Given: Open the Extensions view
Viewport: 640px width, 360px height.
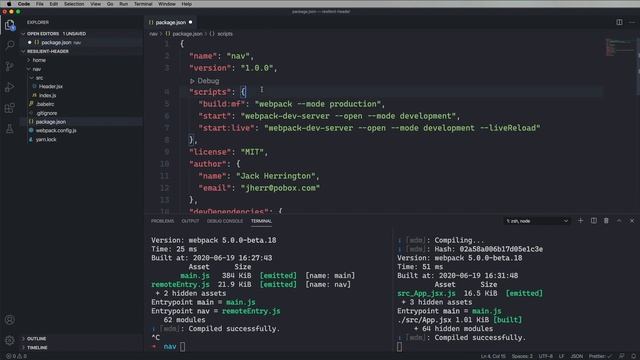Looking at the screenshot, I should point(10,108).
